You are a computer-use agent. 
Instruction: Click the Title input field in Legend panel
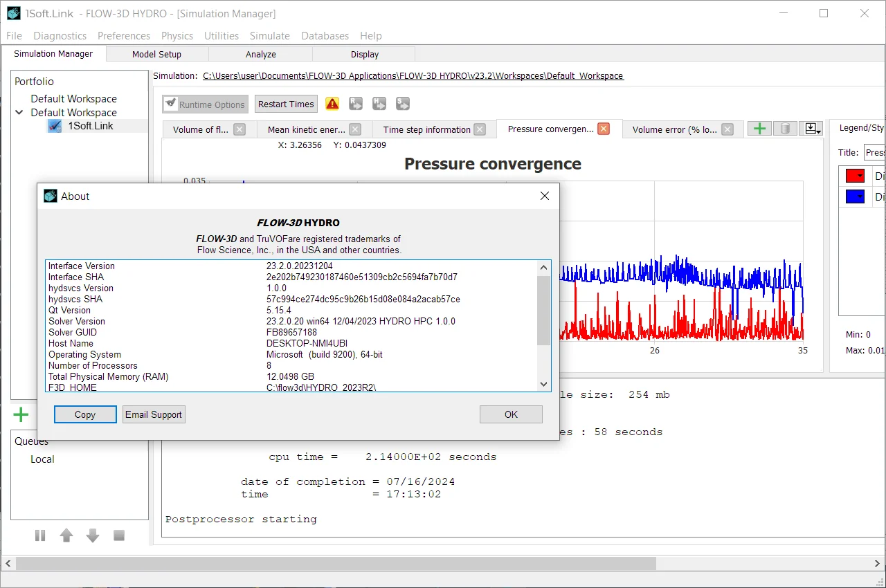click(874, 152)
